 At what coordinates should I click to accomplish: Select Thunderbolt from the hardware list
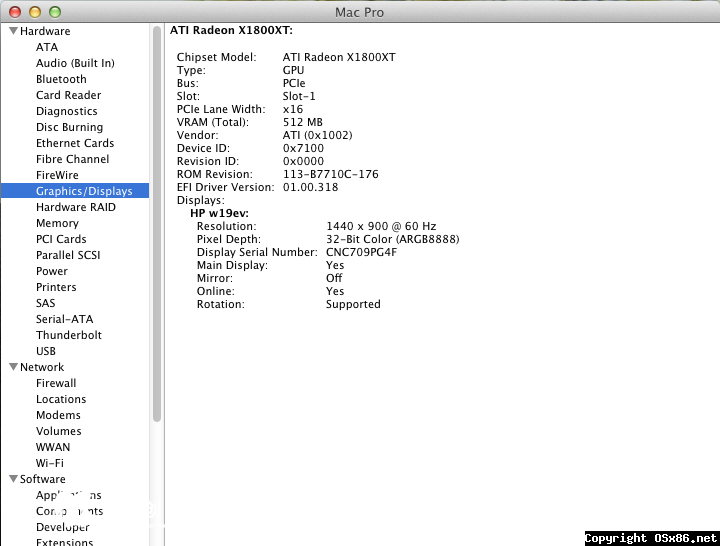pyautogui.click(x=69, y=335)
